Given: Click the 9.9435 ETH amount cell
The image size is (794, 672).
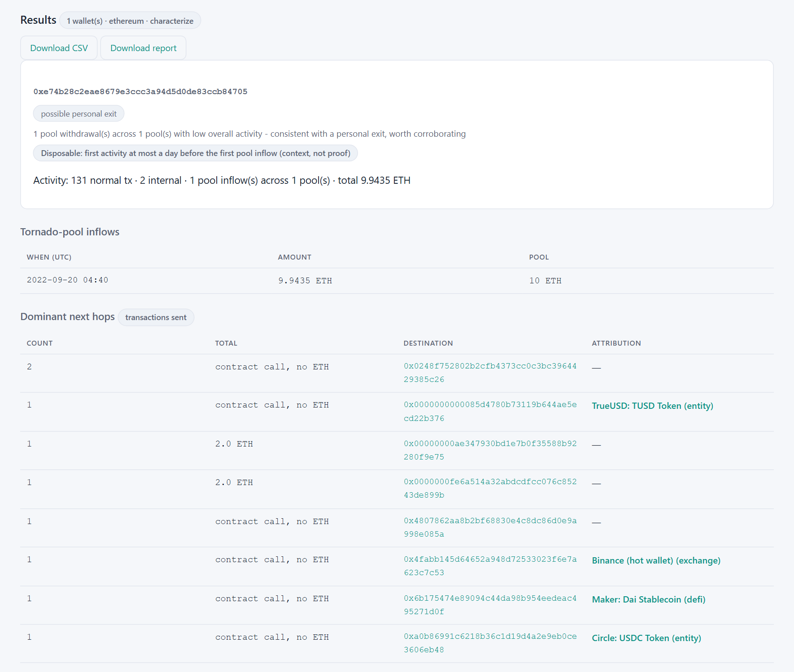Looking at the screenshot, I should click(x=305, y=281).
